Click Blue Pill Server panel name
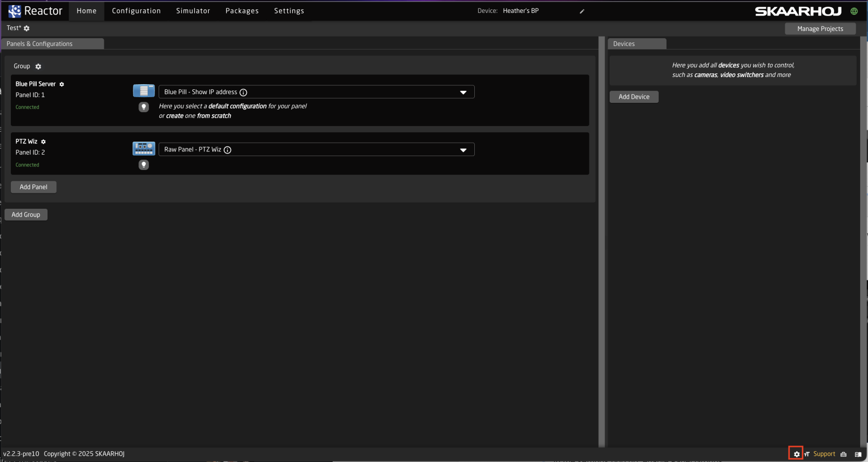This screenshot has height=462, width=868. [36, 84]
